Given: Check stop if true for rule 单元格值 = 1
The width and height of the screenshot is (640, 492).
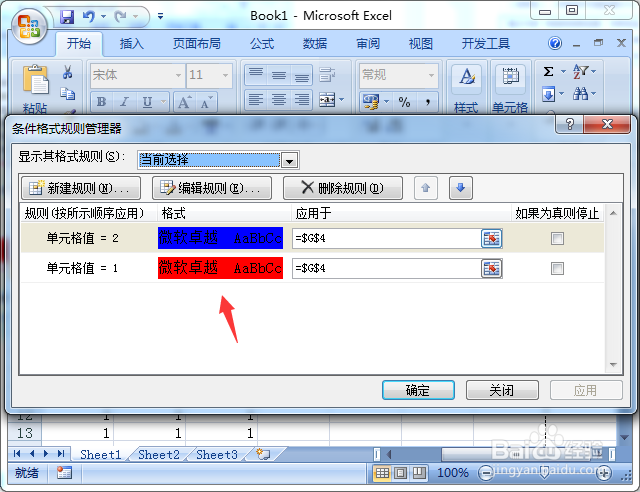Looking at the screenshot, I should [x=557, y=269].
